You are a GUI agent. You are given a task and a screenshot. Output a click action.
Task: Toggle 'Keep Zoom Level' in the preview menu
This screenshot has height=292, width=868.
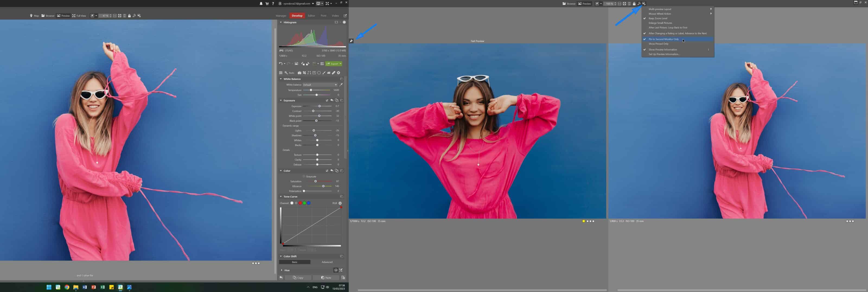click(x=658, y=18)
